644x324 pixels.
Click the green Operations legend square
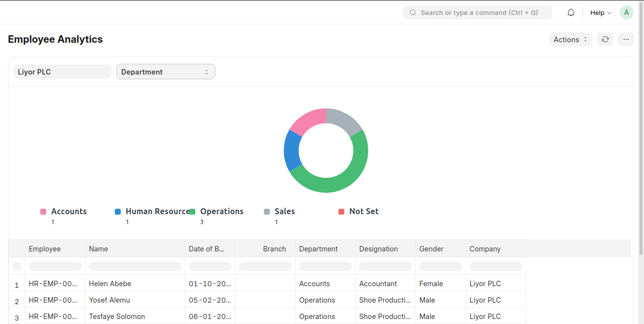click(x=192, y=211)
